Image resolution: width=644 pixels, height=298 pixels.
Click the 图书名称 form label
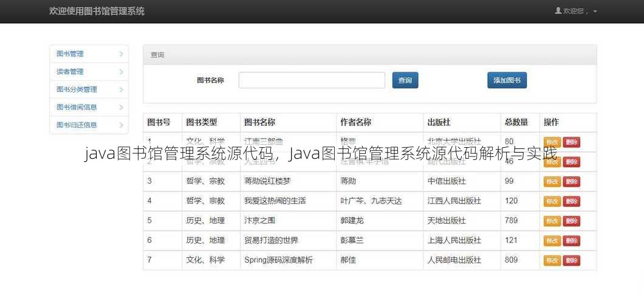coord(210,80)
